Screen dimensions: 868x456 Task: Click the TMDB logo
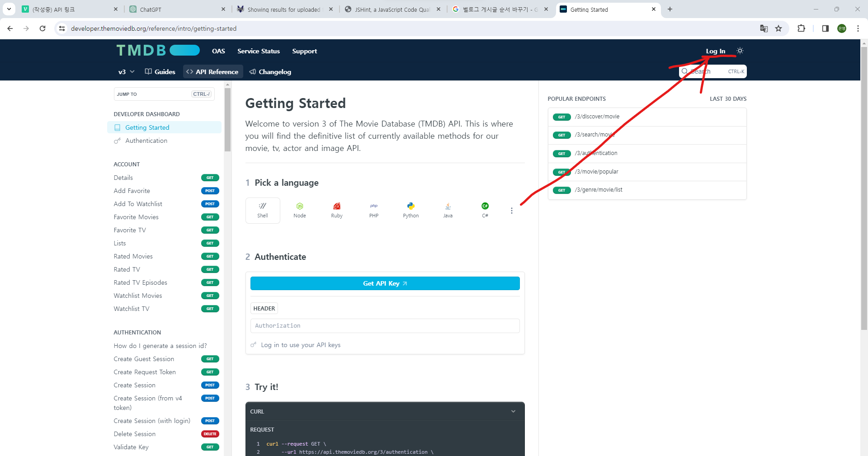point(158,50)
